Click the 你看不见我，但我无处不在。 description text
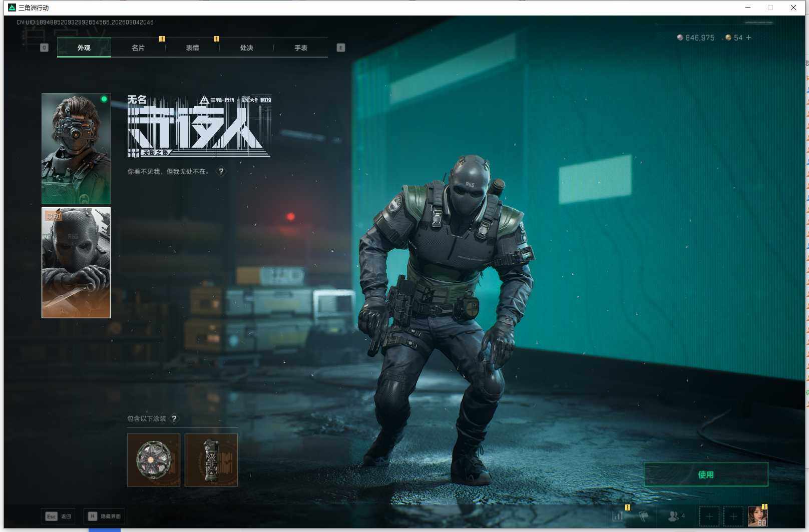The width and height of the screenshot is (809, 532). point(169,171)
